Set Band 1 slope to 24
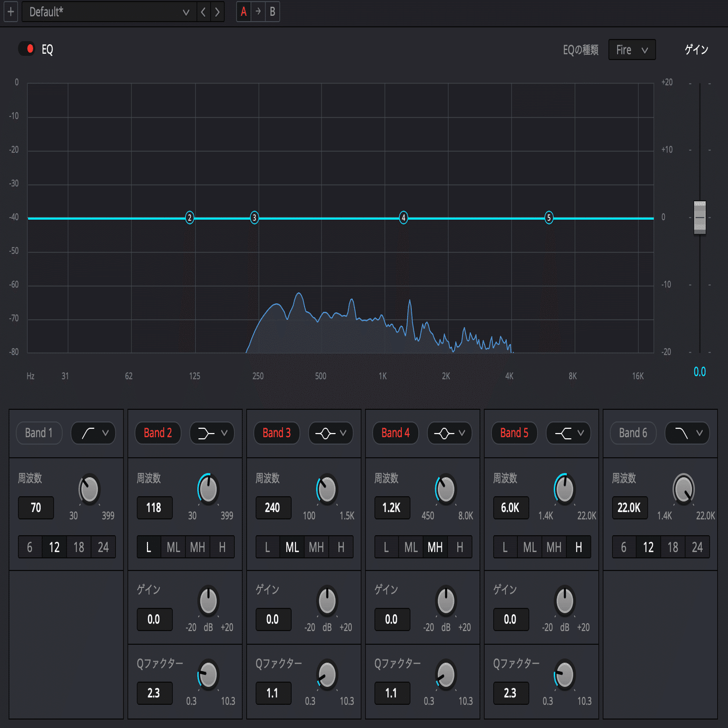This screenshot has height=728, width=728. click(x=103, y=547)
